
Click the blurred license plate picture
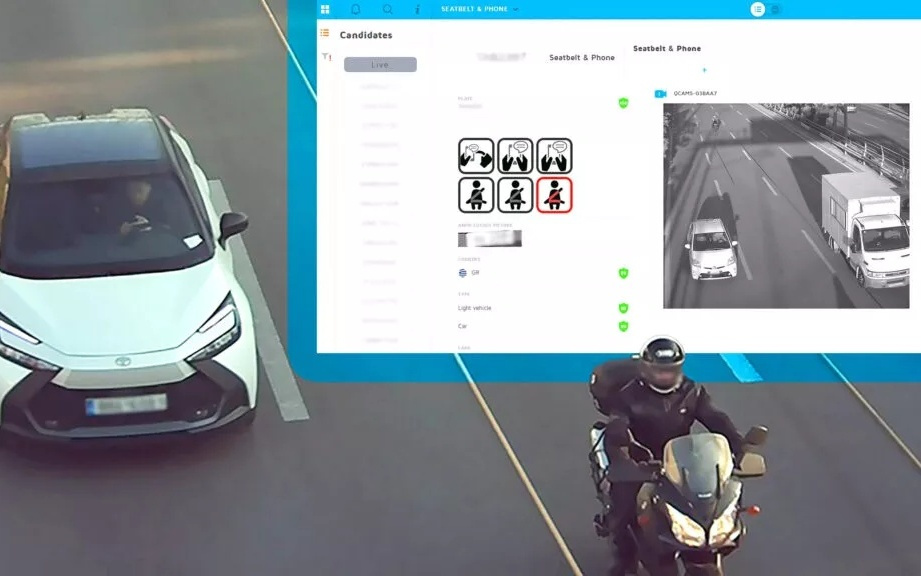(490, 239)
